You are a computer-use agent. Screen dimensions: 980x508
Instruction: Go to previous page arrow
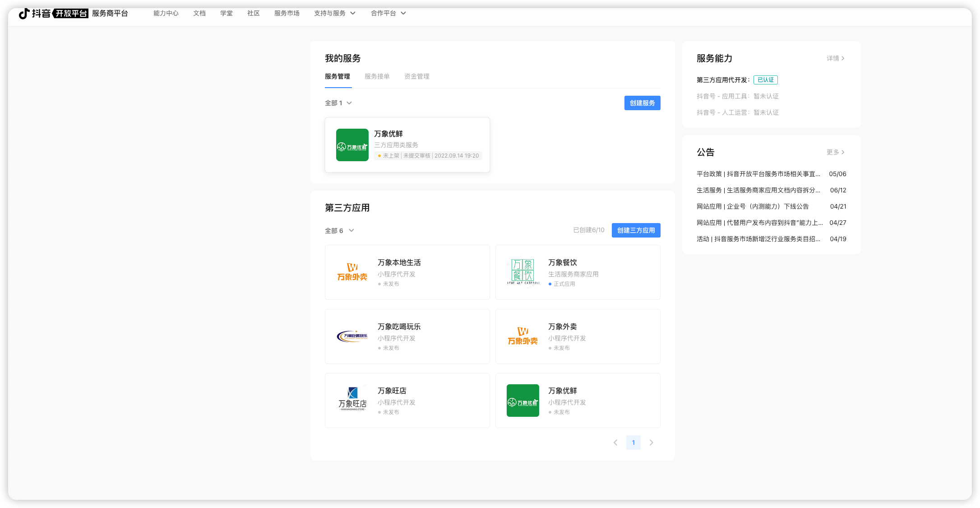point(615,443)
